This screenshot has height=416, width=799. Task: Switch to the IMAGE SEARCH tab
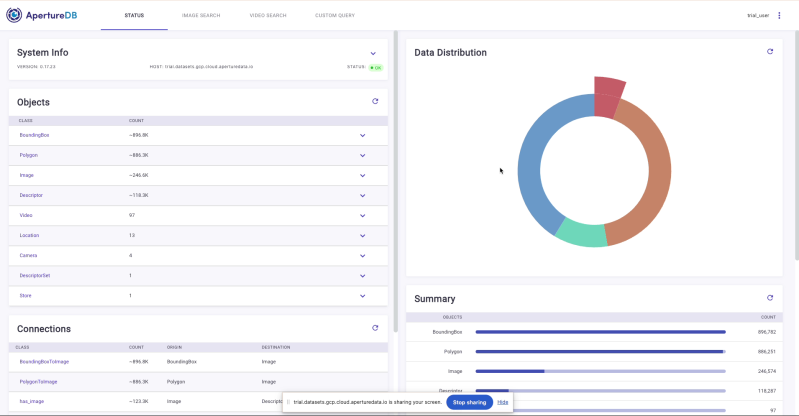(x=201, y=15)
